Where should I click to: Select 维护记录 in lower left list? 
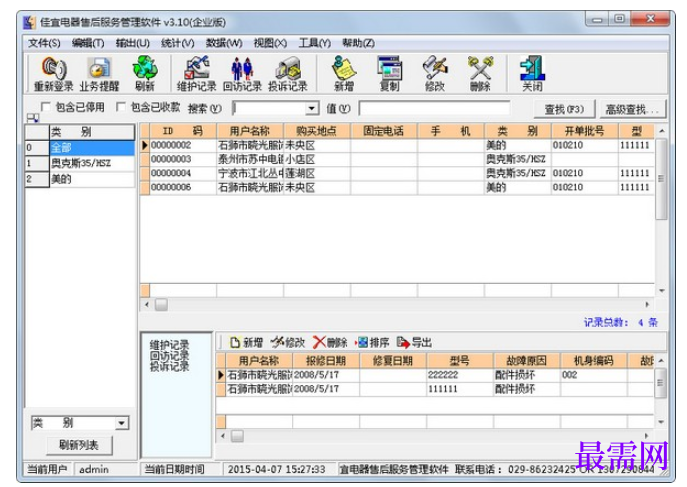coord(169,344)
